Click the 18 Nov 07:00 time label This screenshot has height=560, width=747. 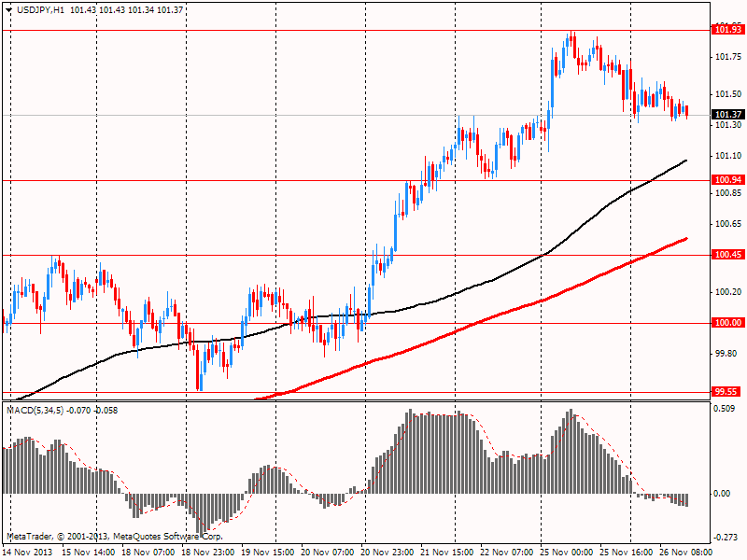148,553
